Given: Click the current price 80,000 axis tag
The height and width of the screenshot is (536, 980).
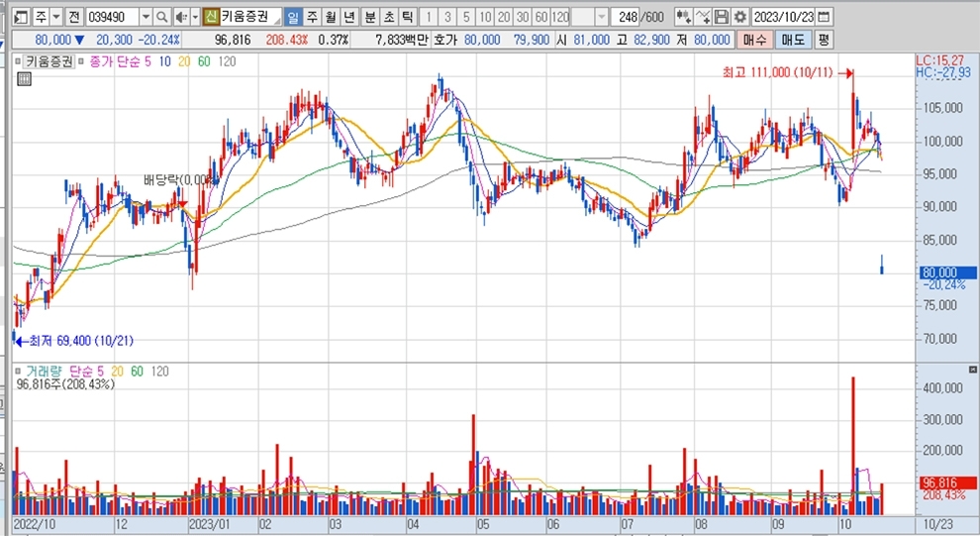Looking at the screenshot, I should 948,272.
